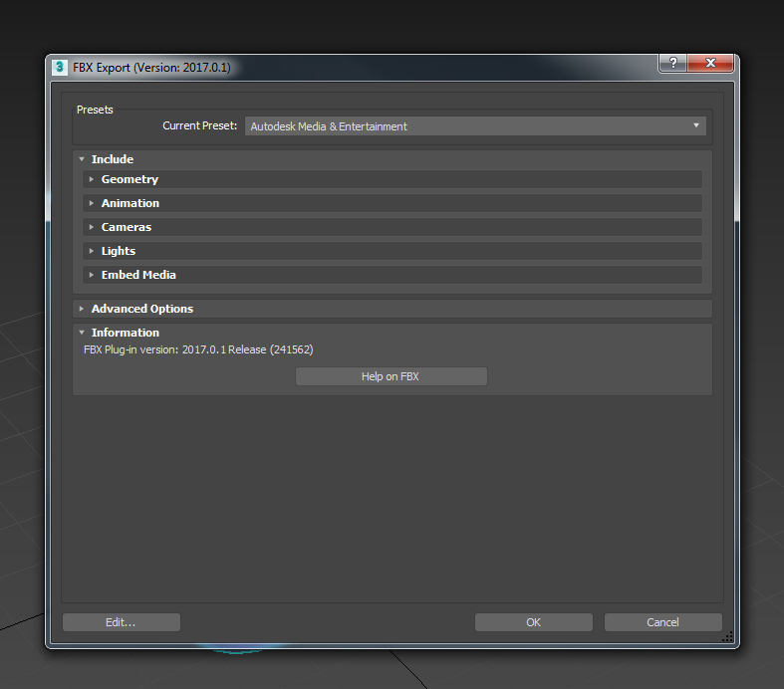This screenshot has width=784, height=689.
Task: Click the 3ds Max icon in title bar
Action: (60, 68)
